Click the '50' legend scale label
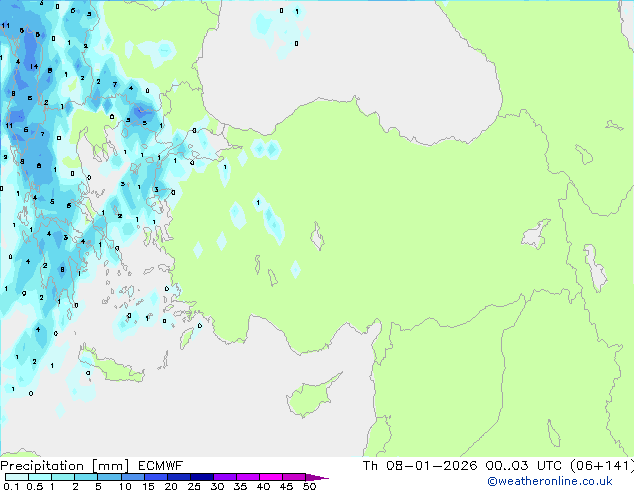The width and height of the screenshot is (634, 490). [x=309, y=486]
